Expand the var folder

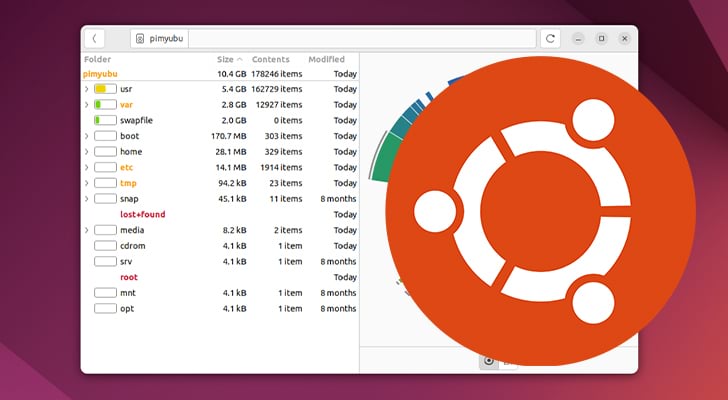point(87,105)
